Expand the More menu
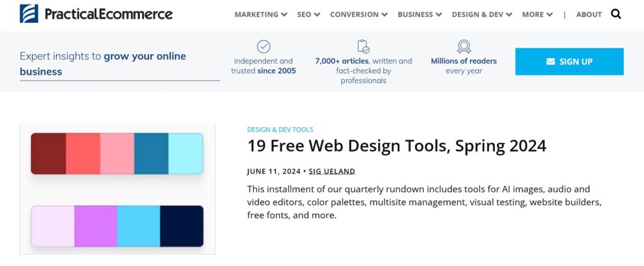Screen dimensions: 644x266 click(537, 14)
